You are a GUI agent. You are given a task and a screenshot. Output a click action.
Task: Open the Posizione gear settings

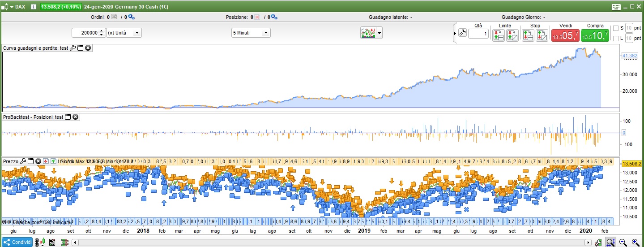274,17
